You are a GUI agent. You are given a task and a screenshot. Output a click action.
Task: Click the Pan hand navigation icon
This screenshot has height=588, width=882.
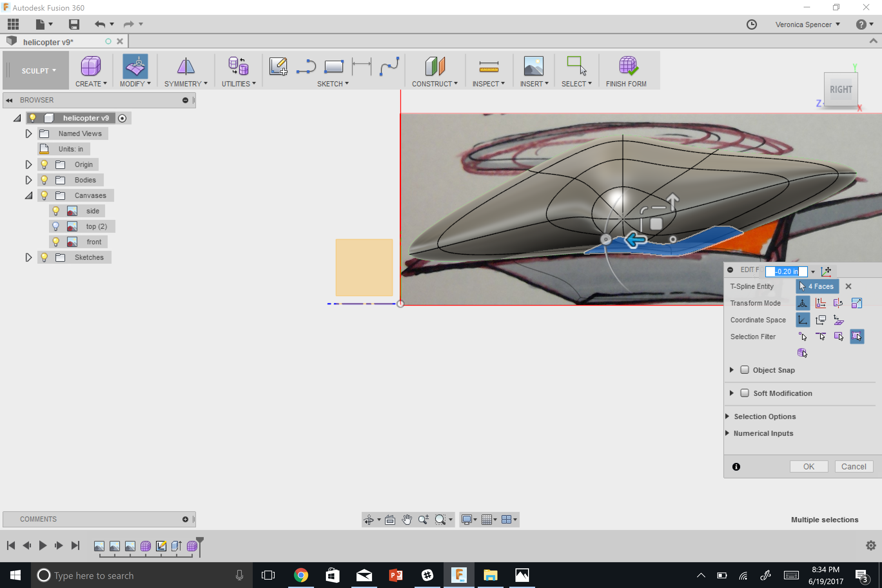click(407, 519)
